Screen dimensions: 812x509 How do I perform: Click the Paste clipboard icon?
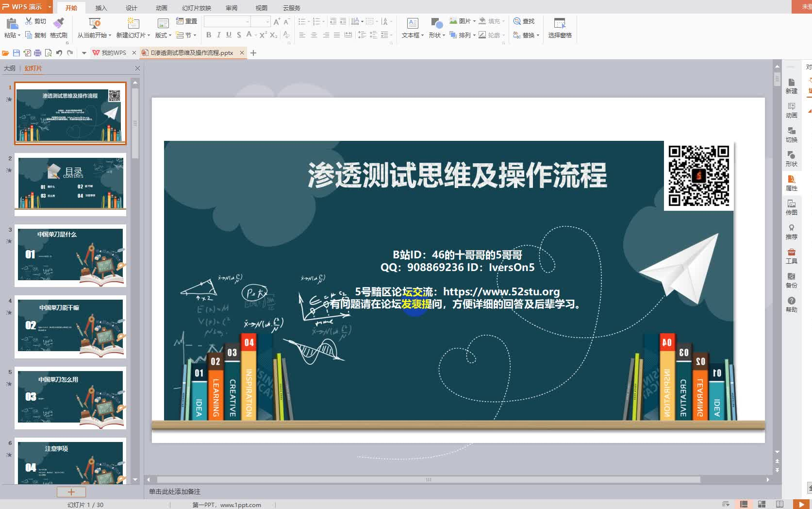point(12,23)
